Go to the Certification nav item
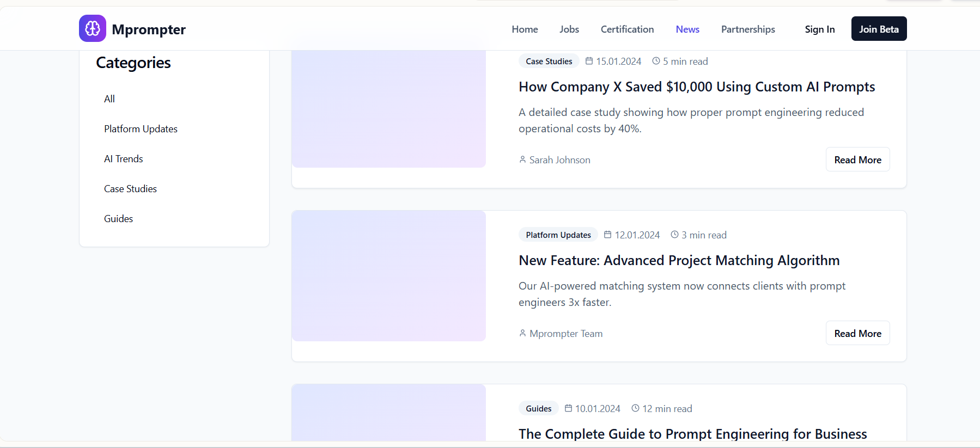Image resolution: width=980 pixels, height=448 pixels. tap(627, 29)
